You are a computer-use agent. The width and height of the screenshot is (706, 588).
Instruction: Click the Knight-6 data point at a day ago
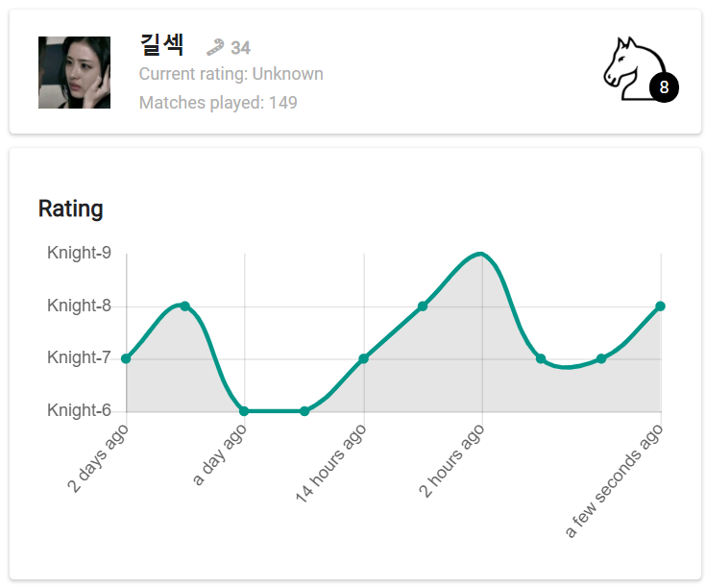[x=244, y=411]
